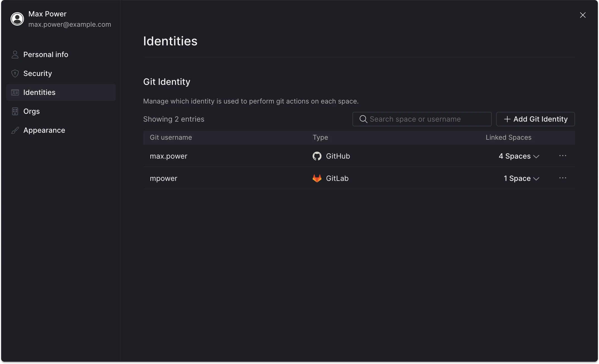Open more options for mpower row
Screen dimensions: 599x364
(x=563, y=178)
